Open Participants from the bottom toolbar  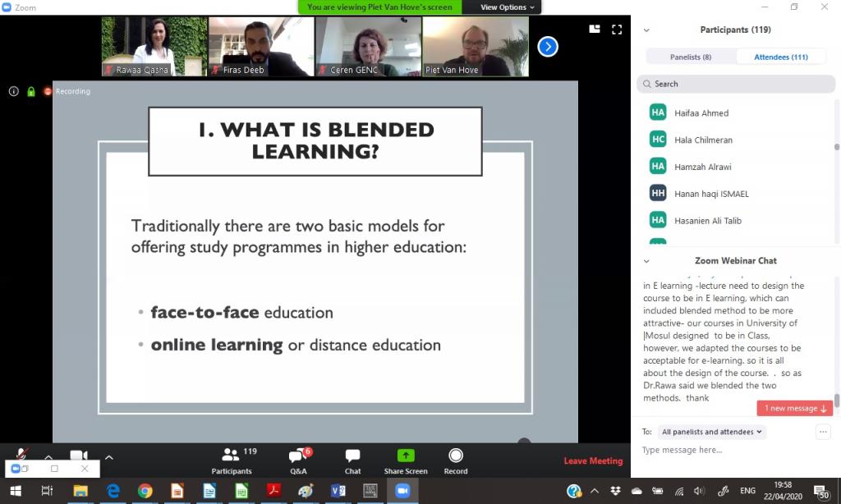232,460
